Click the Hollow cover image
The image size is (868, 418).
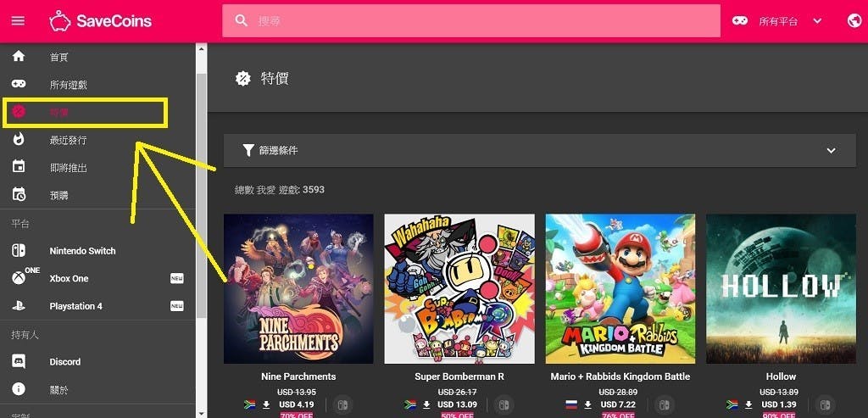point(781,289)
